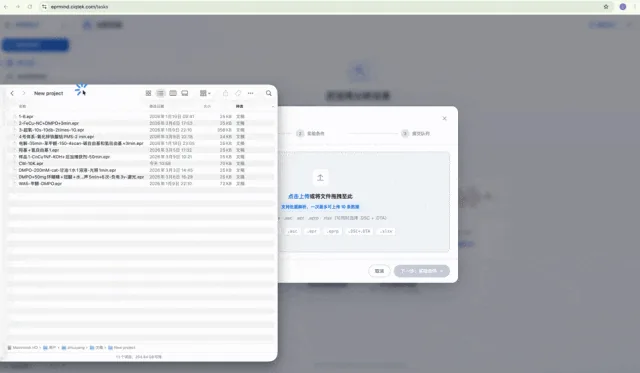Click step 3 in the upload wizard
Screen dimensions: 640x373
pos(416,133)
